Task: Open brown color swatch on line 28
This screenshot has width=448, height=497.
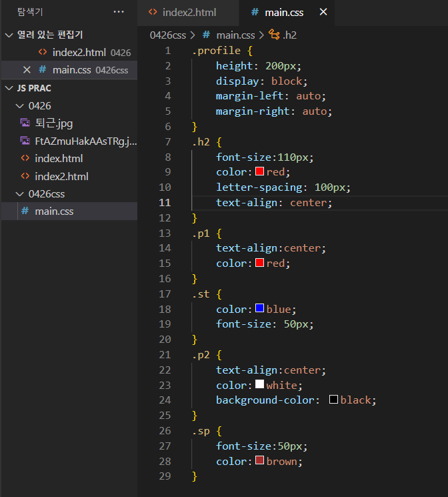Action: point(259,460)
